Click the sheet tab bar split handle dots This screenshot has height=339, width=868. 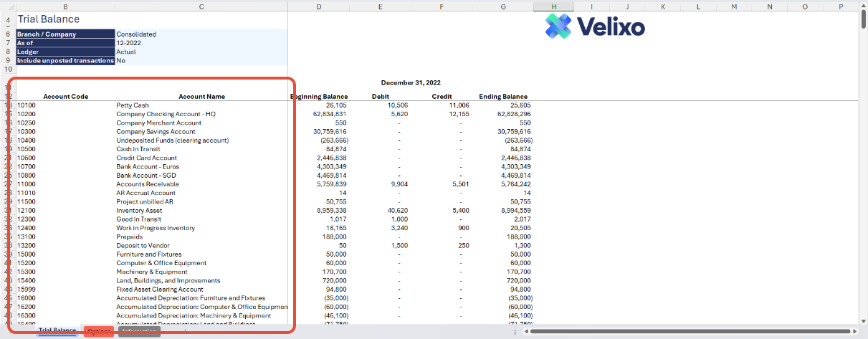(x=515, y=332)
